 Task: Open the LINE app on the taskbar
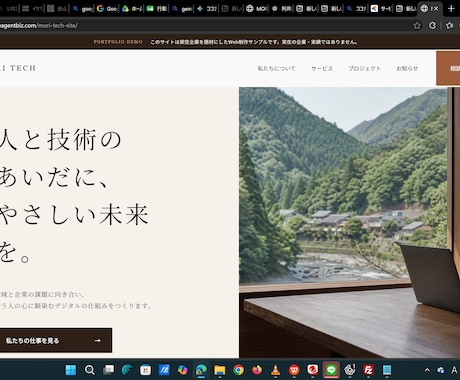pyautogui.click(x=331, y=370)
